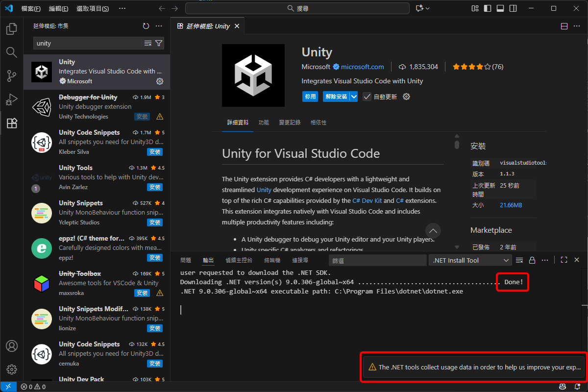Open the Source Control view
This screenshot has width=588, height=392.
pyautogui.click(x=11, y=75)
